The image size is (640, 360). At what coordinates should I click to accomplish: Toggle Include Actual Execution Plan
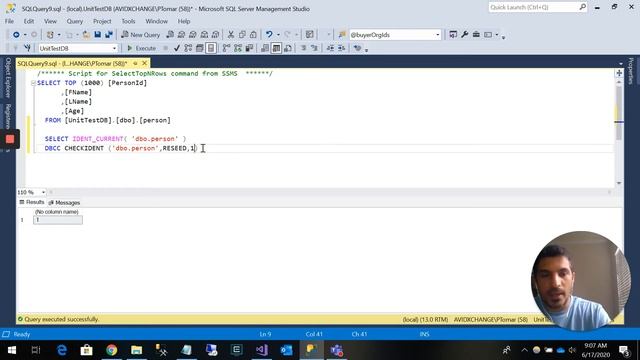pos(227,48)
